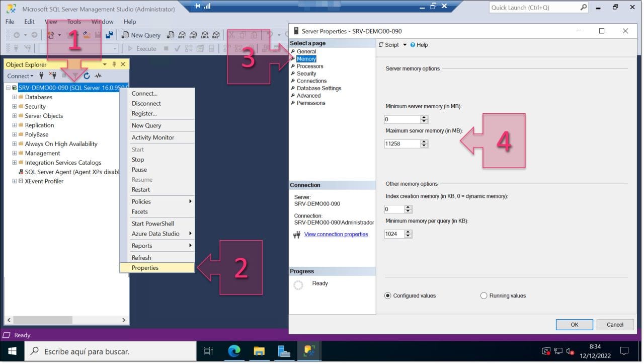This screenshot has height=364, width=644.
Task: Open the Database Settings page
Action: [x=319, y=88]
